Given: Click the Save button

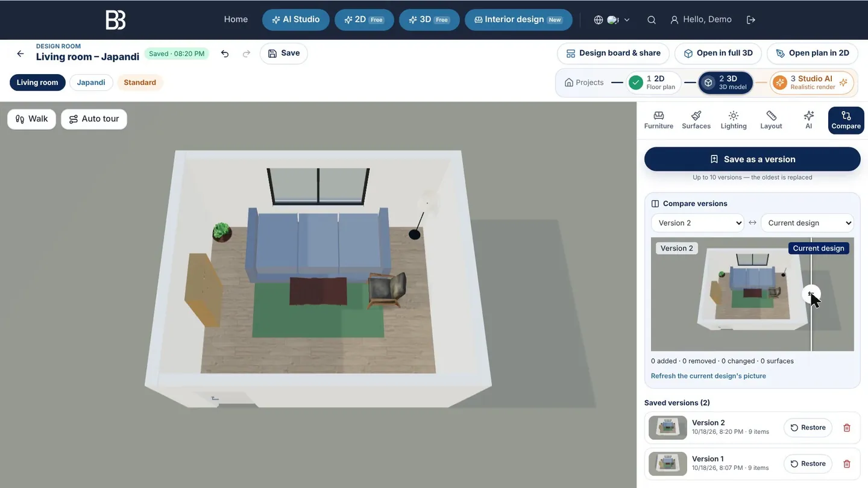Looking at the screenshot, I should tap(284, 54).
